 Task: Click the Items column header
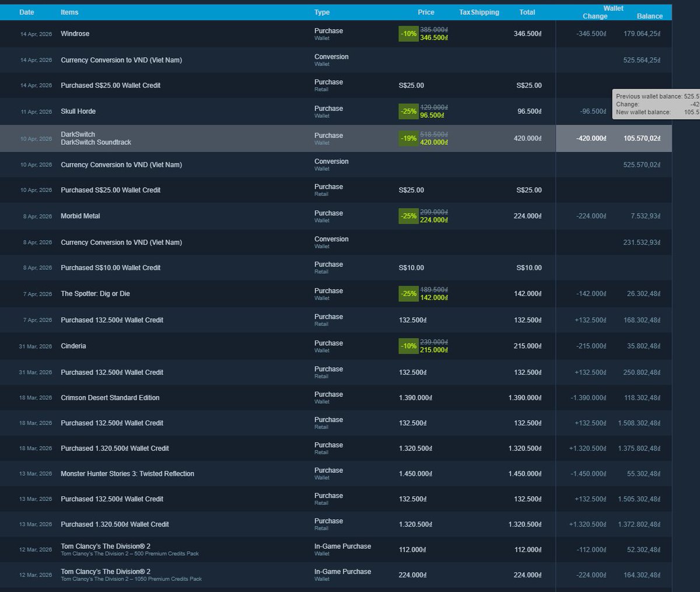click(x=69, y=12)
